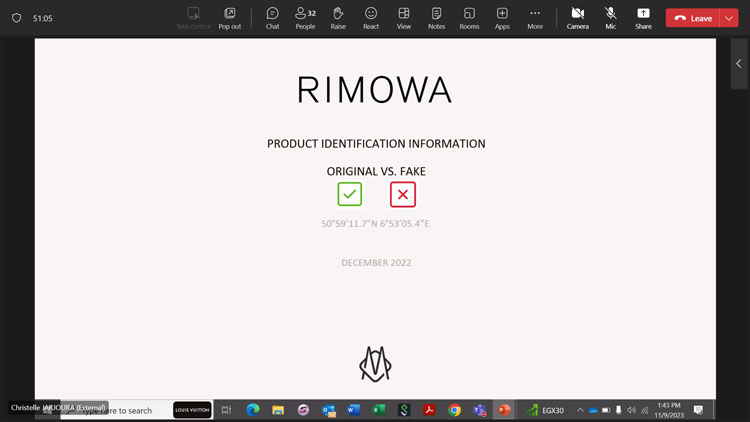
Task: Open breakout Rooms
Action: [469, 17]
